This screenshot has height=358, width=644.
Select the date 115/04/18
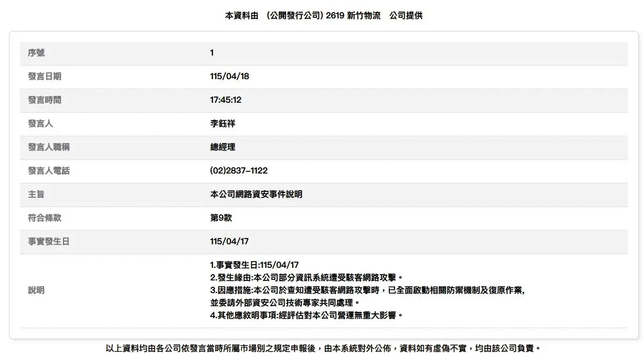(x=229, y=77)
